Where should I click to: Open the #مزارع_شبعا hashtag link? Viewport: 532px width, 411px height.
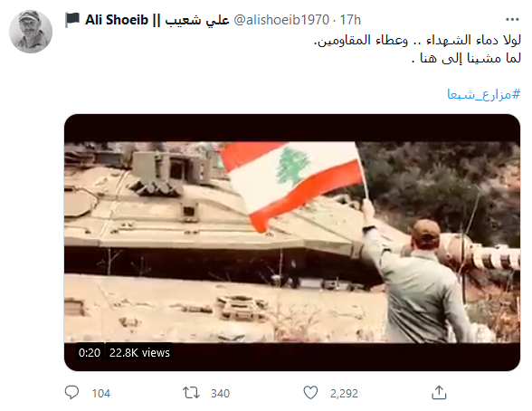[x=483, y=94]
